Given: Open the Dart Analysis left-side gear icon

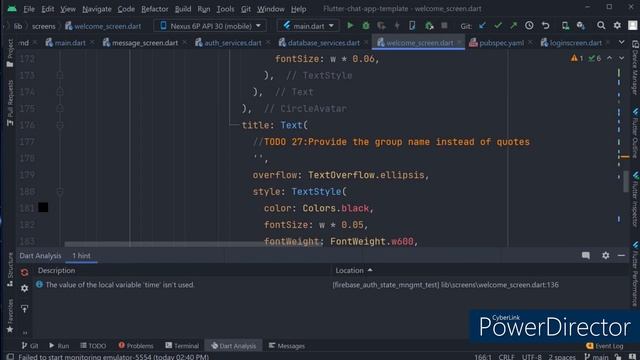Looking at the screenshot, I should (24, 289).
